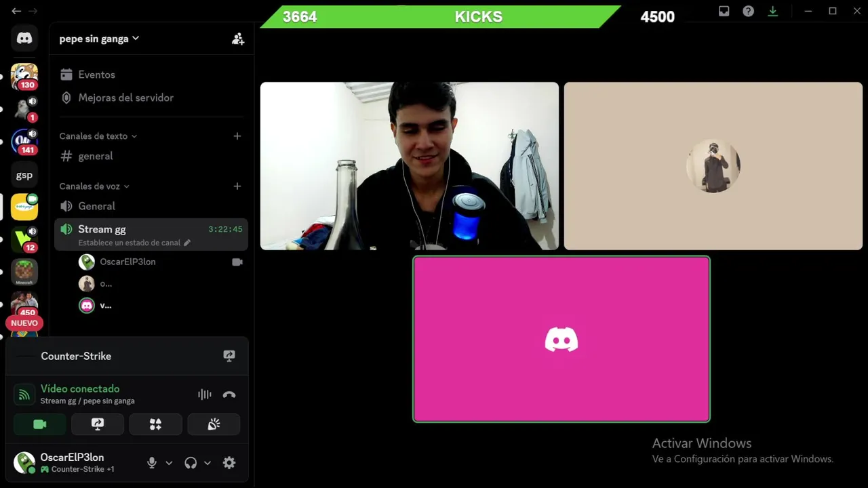Viewport: 868px width, 488px height.
Task: Open the soundboard button
Action: click(x=214, y=424)
